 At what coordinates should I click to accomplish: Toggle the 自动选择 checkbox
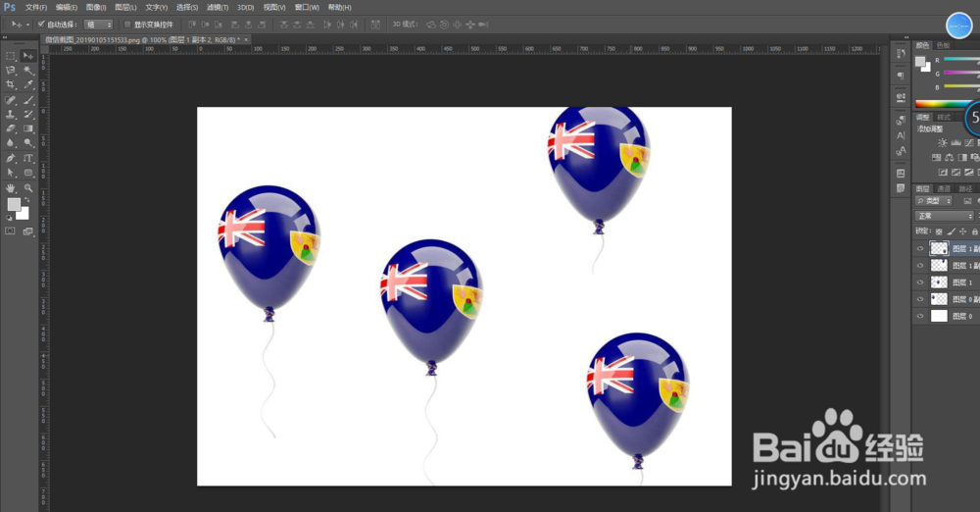(x=41, y=25)
